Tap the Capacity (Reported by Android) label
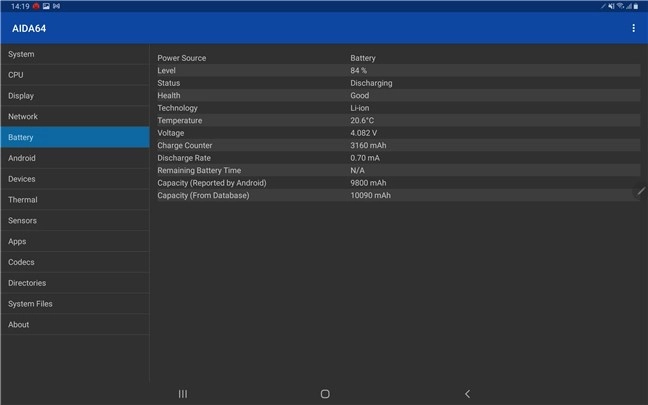 [x=212, y=183]
